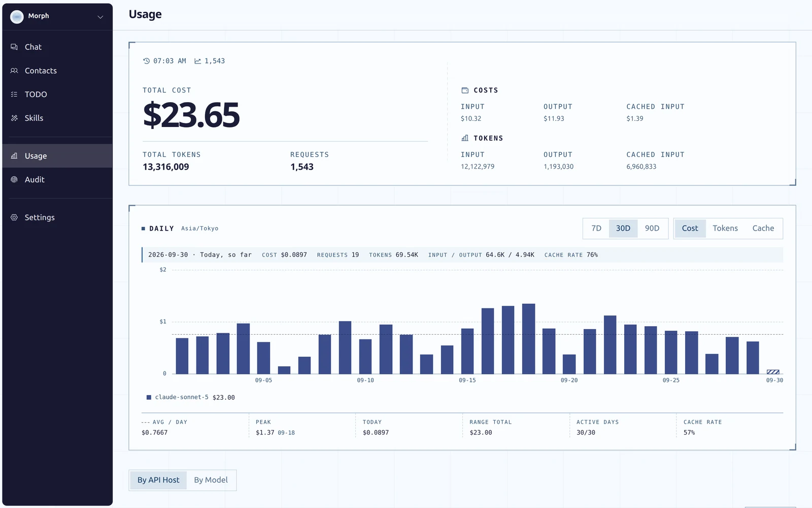Go to the Contacts page
Image resolution: width=812 pixels, height=508 pixels.
pyautogui.click(x=57, y=71)
